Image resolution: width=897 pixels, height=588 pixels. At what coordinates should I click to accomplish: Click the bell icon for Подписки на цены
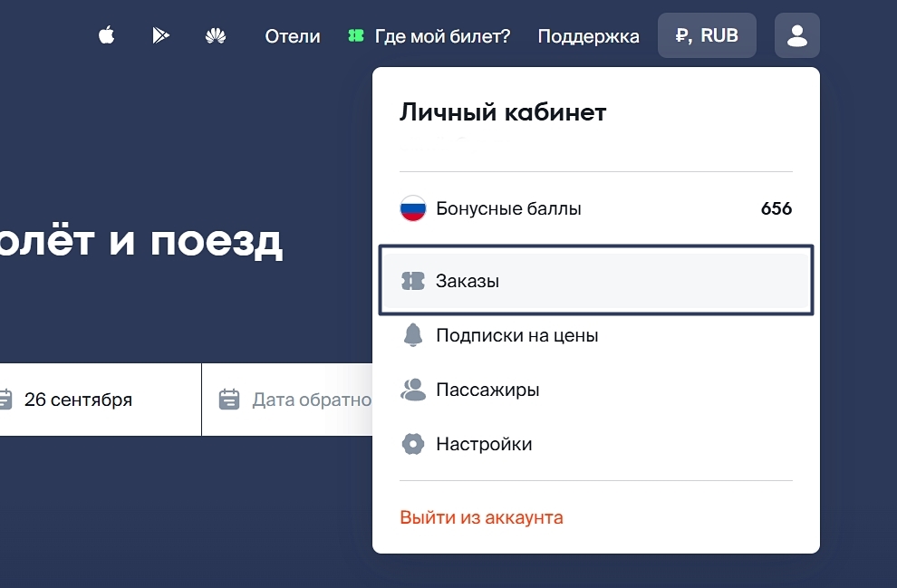tap(413, 335)
